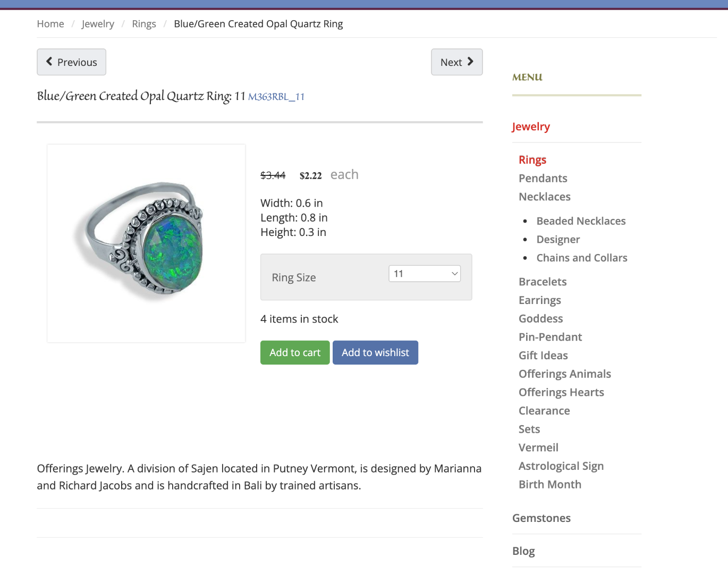Open Gemstones menu section
The image size is (728, 574).
point(541,518)
